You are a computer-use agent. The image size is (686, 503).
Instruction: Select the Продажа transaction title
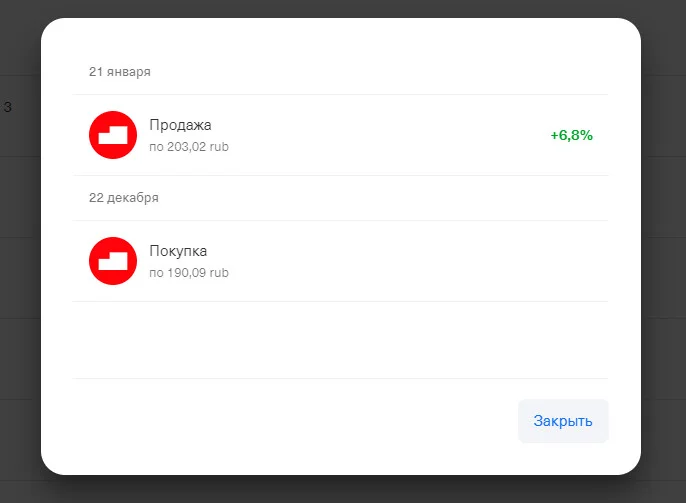180,125
